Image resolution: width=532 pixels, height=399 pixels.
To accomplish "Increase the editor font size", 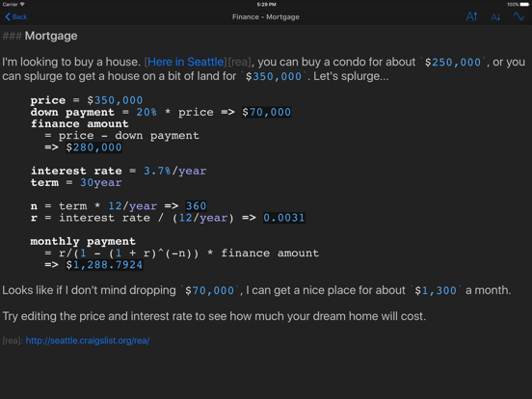I will 471,16.
